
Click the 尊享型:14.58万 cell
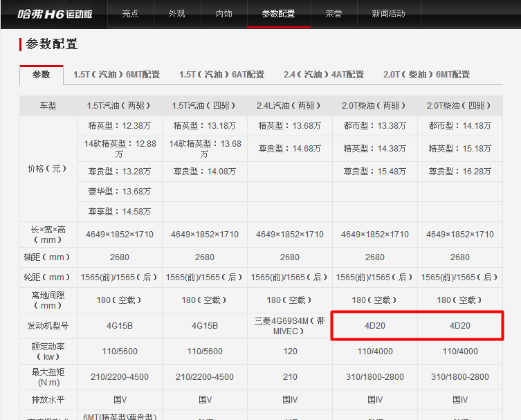tap(119, 212)
